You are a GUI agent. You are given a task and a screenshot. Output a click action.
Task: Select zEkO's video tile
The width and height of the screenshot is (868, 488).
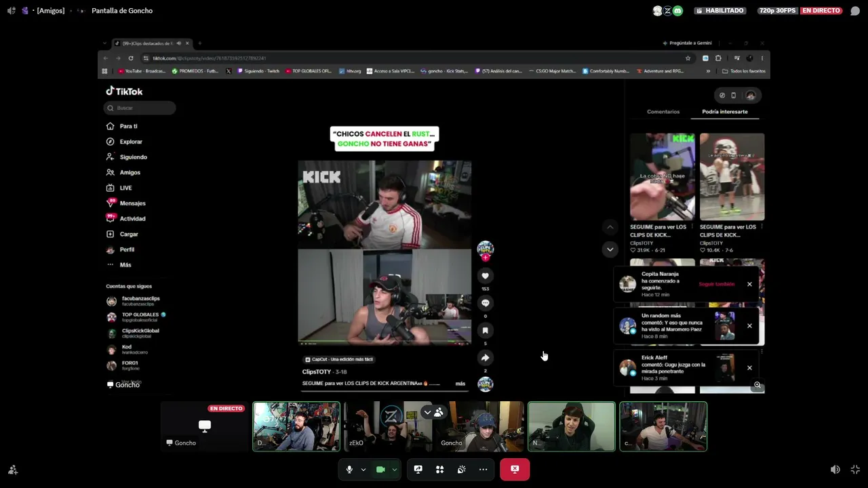coord(388,426)
